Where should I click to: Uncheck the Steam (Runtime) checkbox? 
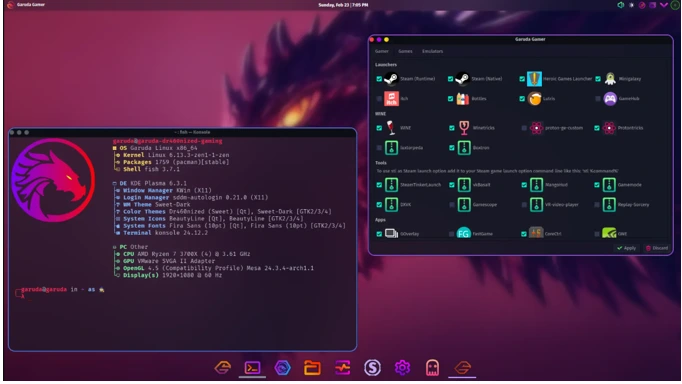(379, 79)
